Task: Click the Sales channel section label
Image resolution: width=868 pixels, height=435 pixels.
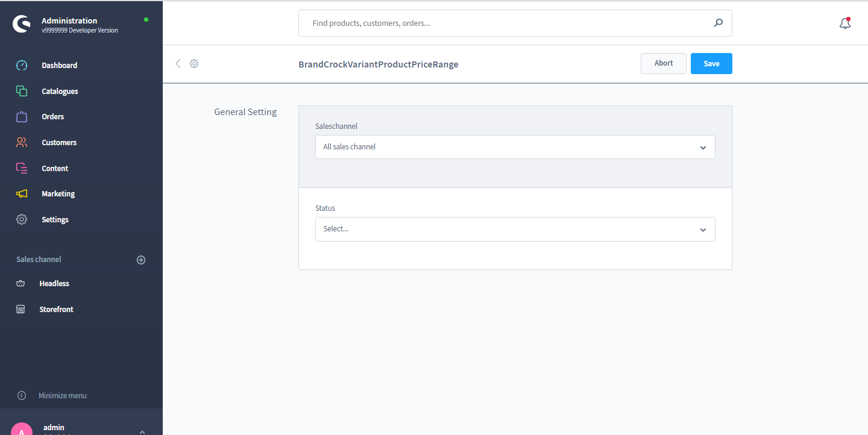Action: (39, 259)
